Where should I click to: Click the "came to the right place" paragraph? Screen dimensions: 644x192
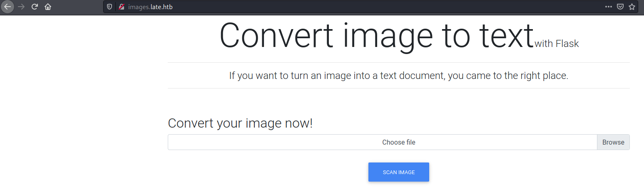(398, 76)
